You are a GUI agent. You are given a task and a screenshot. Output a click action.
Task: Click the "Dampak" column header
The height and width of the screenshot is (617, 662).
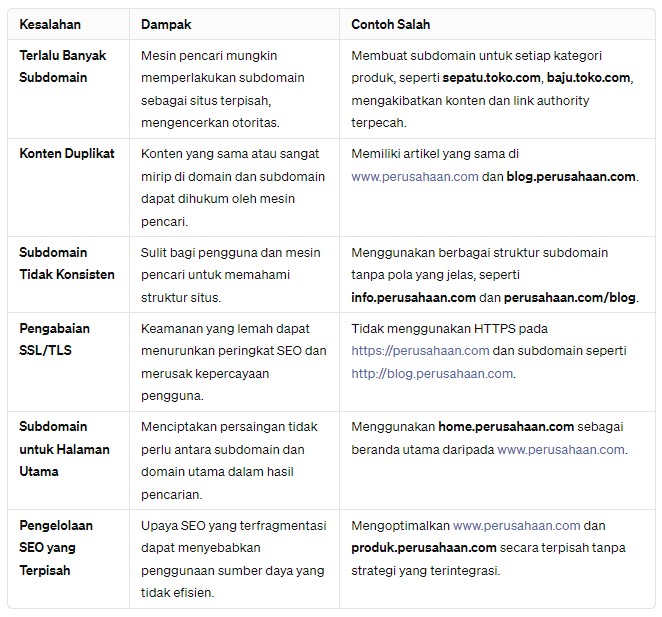click(x=165, y=23)
